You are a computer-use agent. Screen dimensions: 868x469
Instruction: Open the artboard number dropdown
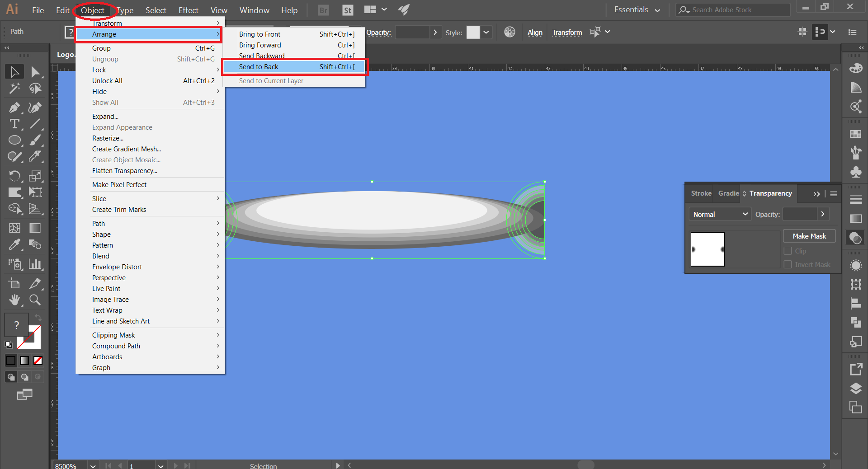click(160, 465)
